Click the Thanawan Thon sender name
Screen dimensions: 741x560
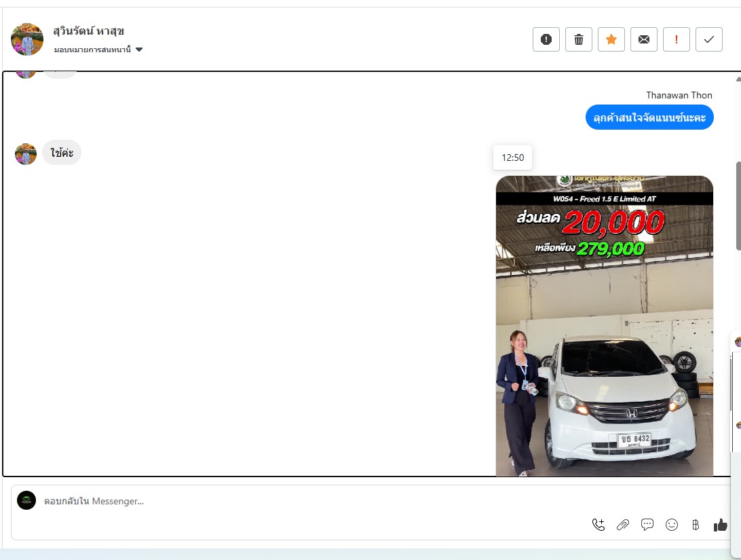[679, 95]
